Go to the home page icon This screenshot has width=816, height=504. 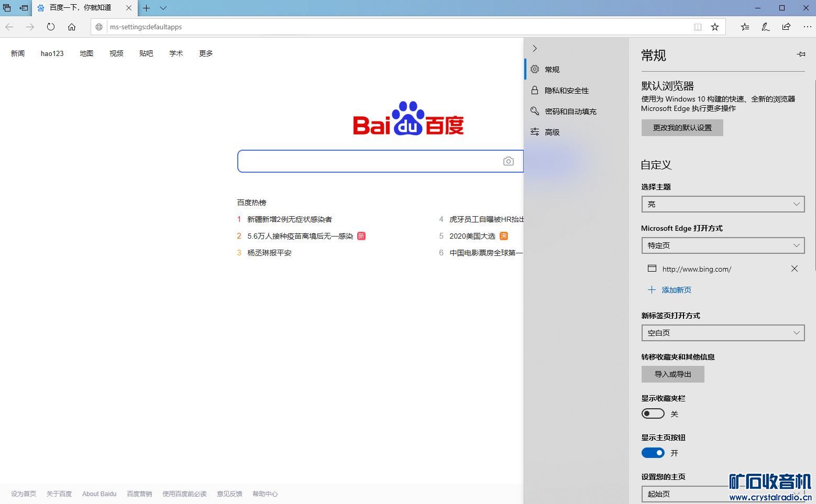click(72, 27)
